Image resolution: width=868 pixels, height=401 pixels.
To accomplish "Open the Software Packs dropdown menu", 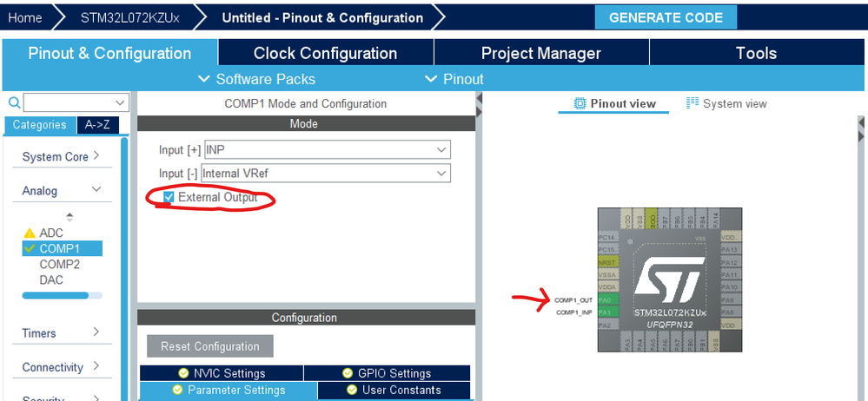I will click(x=257, y=79).
